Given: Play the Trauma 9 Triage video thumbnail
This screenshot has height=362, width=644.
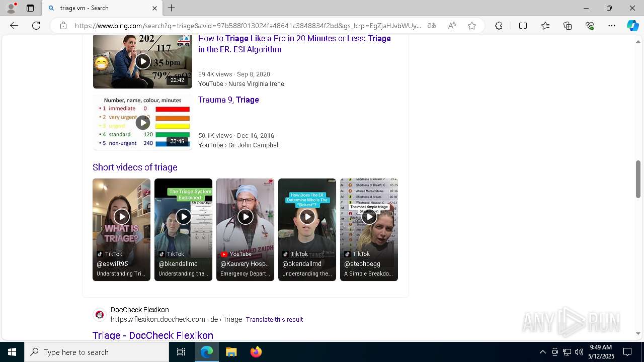Looking at the screenshot, I should 142,122.
